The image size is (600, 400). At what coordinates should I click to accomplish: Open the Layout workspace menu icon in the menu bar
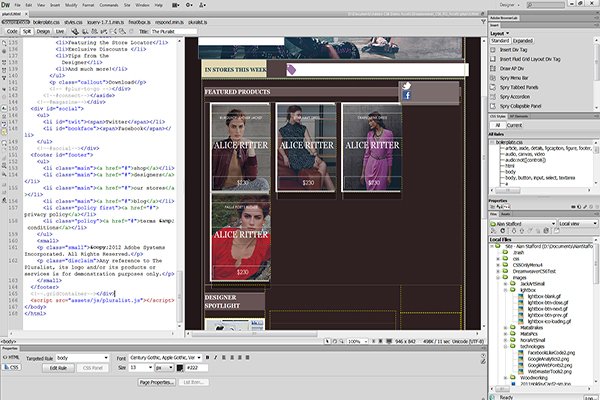(x=176, y=5)
